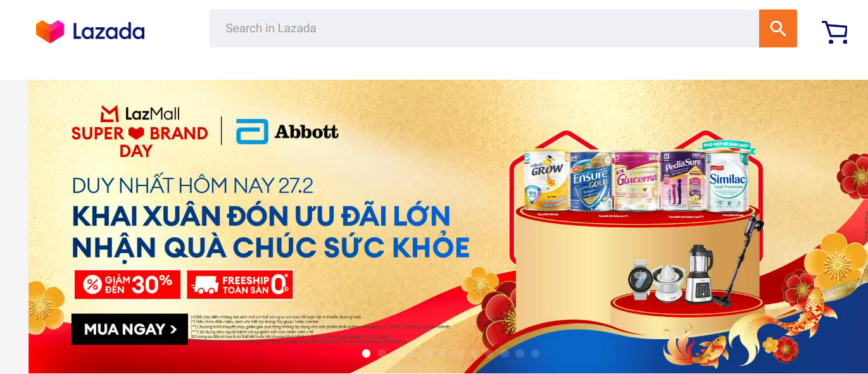Click the PediaSure can

(682, 181)
